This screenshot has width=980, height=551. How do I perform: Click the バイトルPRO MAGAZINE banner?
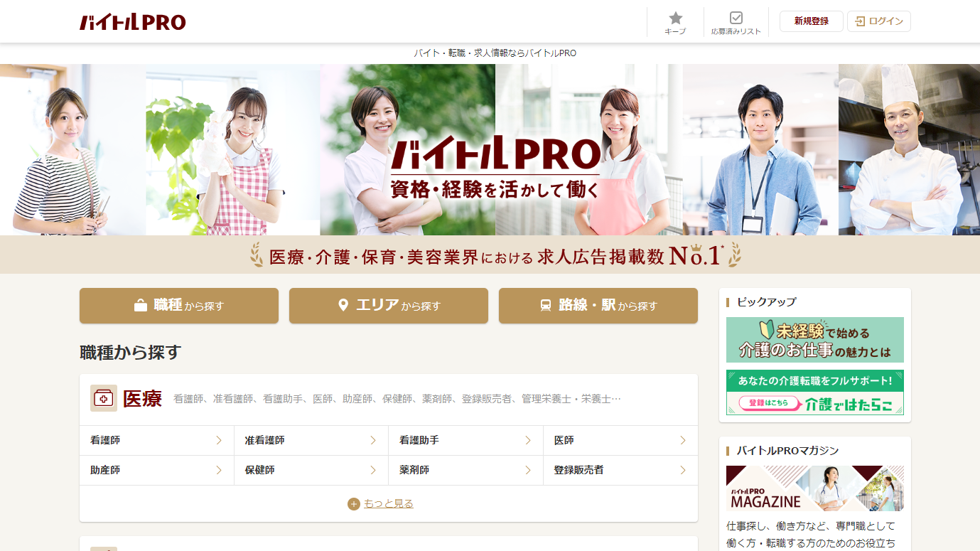coord(814,488)
